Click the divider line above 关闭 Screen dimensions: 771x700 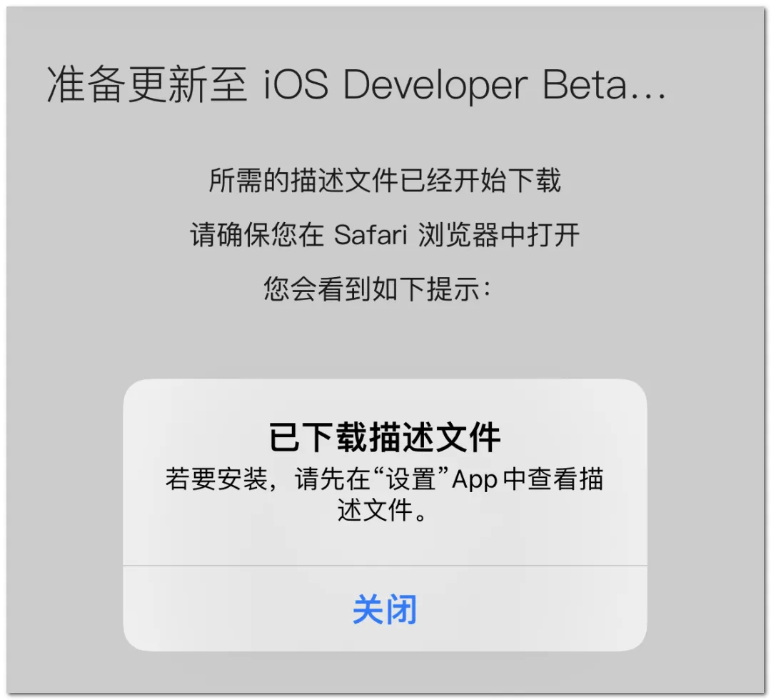(x=385, y=566)
